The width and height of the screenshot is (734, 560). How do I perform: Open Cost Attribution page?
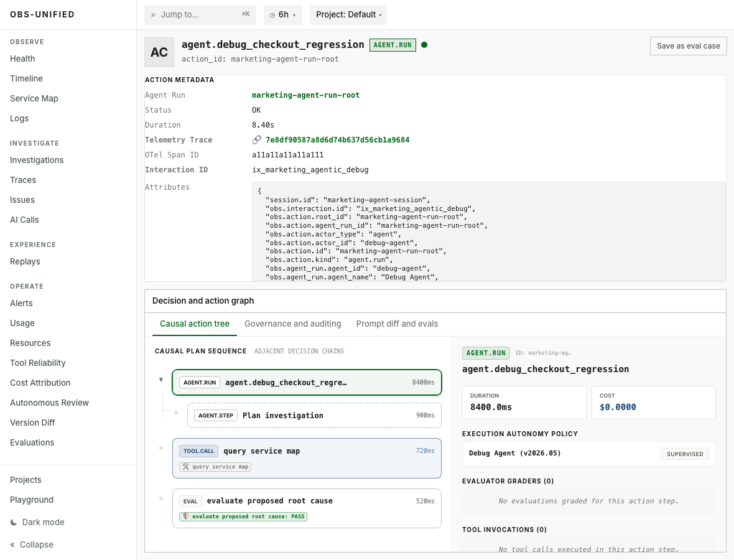40,383
